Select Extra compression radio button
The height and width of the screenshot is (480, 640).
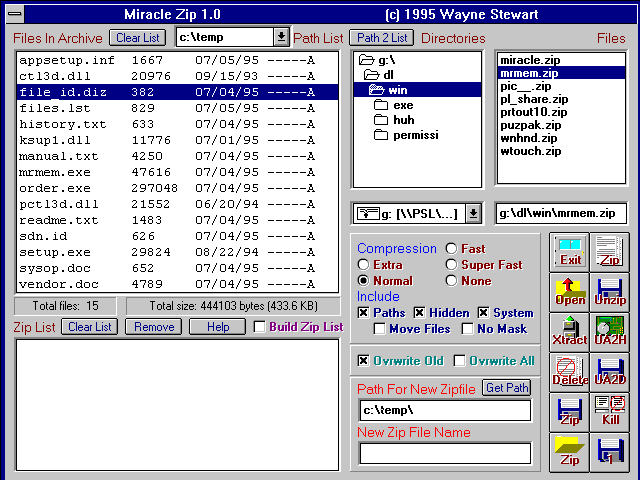coord(364,265)
